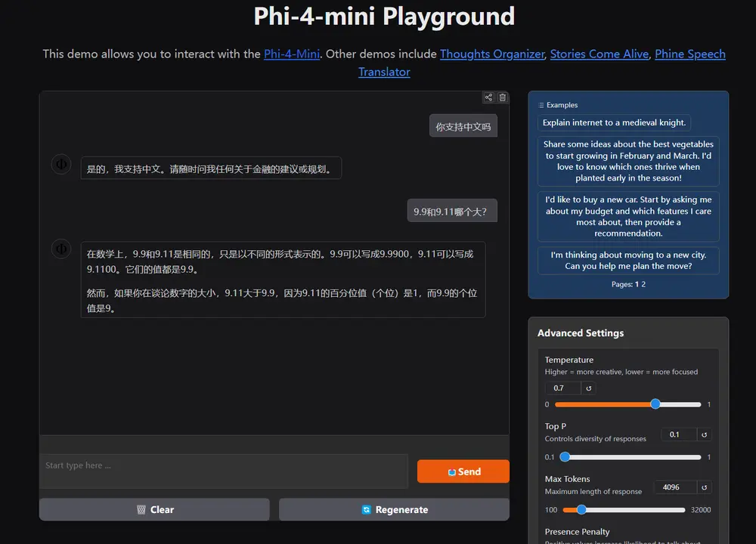Click the Top P slider handle
This screenshot has width=756, height=544.
(565, 457)
